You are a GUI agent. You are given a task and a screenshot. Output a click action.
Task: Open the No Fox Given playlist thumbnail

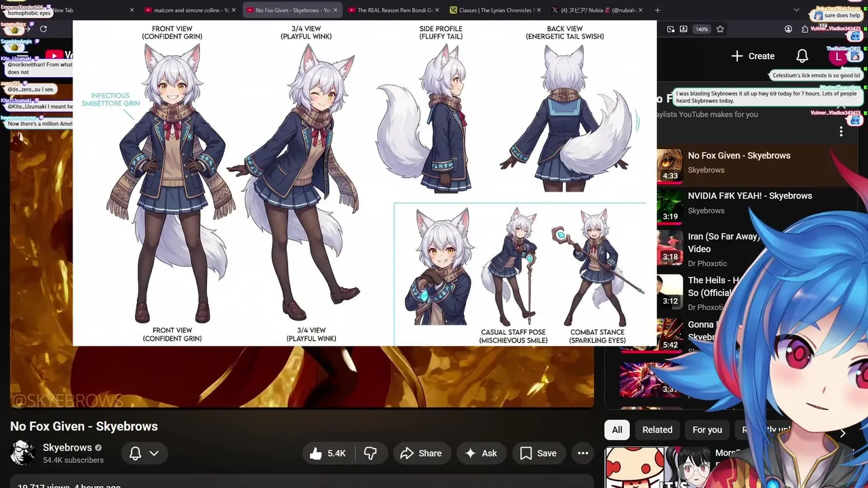pyautogui.click(x=669, y=165)
